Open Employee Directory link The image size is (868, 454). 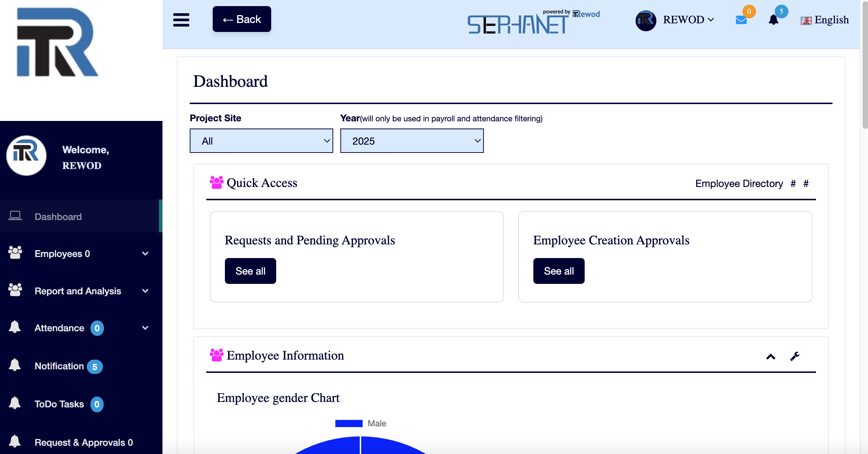pos(740,183)
